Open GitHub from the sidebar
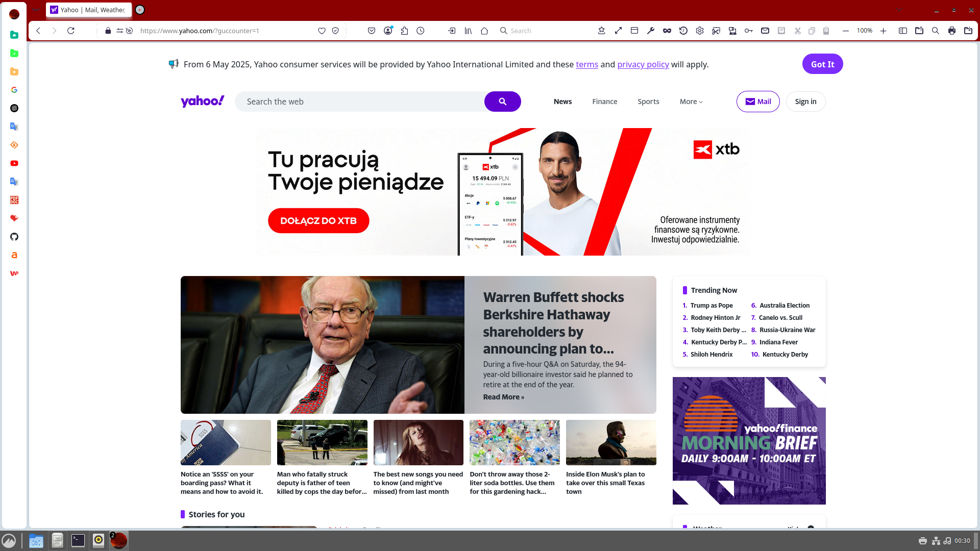Viewport: 980px width, 551px height. [x=14, y=237]
